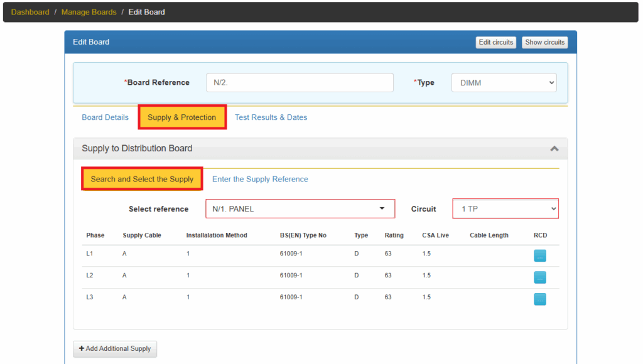
Task: Click the Edit circuits button
Action: coord(495,42)
